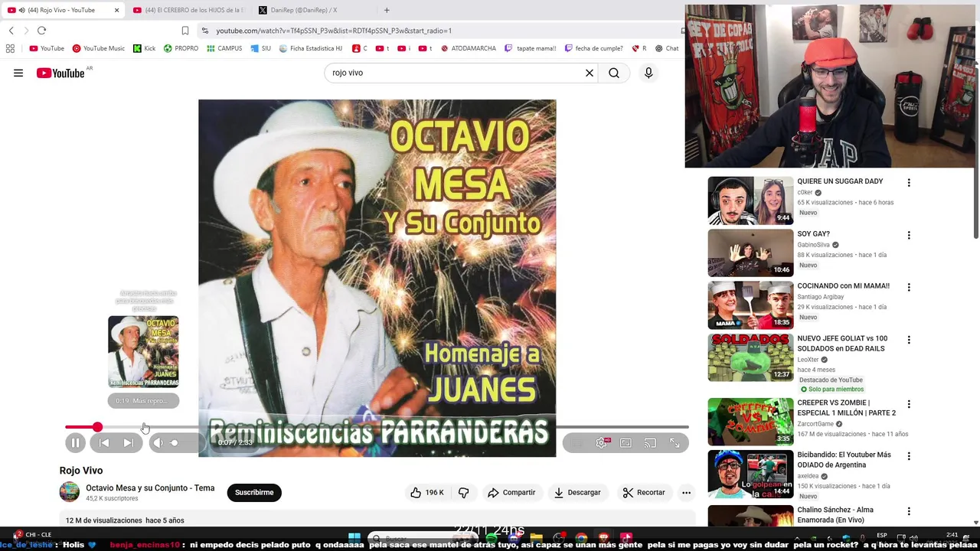980x551 pixels.
Task: Open the 'SOY GAY?' recommended video
Action: point(750,253)
